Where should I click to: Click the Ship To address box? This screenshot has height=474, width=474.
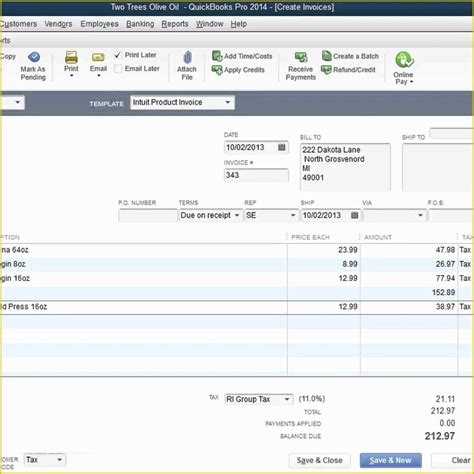pyautogui.click(x=438, y=167)
